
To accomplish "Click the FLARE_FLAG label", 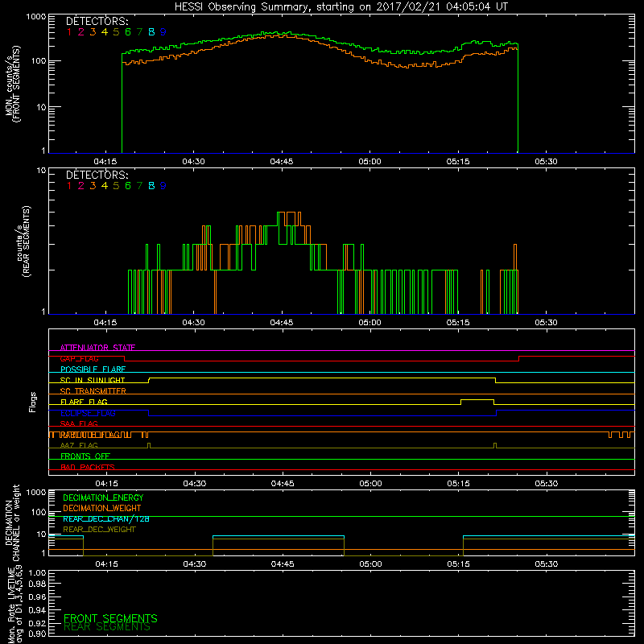I will click(x=84, y=402).
